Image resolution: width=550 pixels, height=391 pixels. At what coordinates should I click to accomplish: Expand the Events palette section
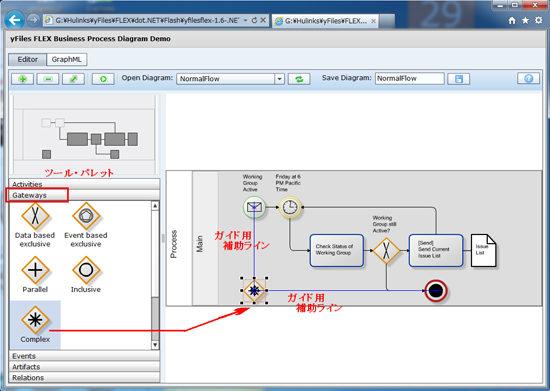[x=84, y=356]
